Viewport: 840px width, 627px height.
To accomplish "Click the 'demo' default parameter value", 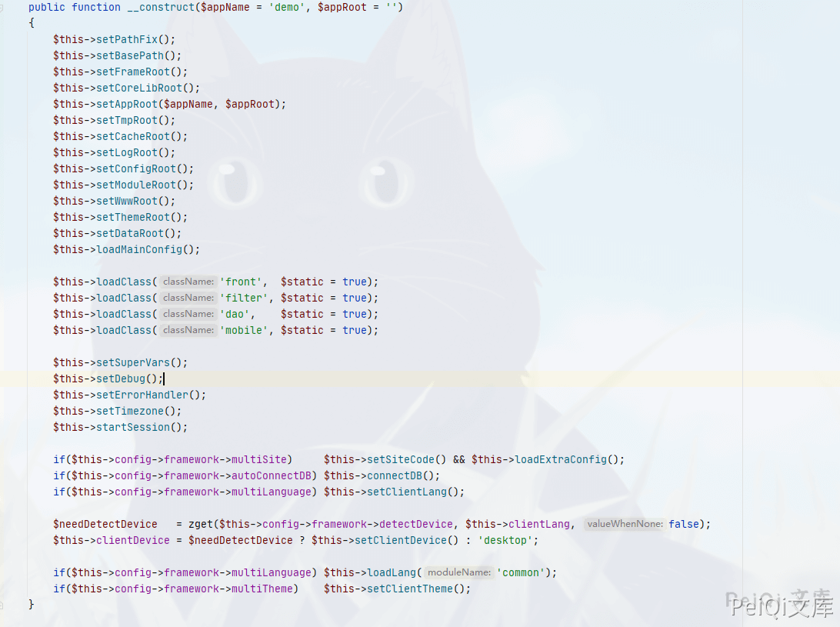I will 287,8.
